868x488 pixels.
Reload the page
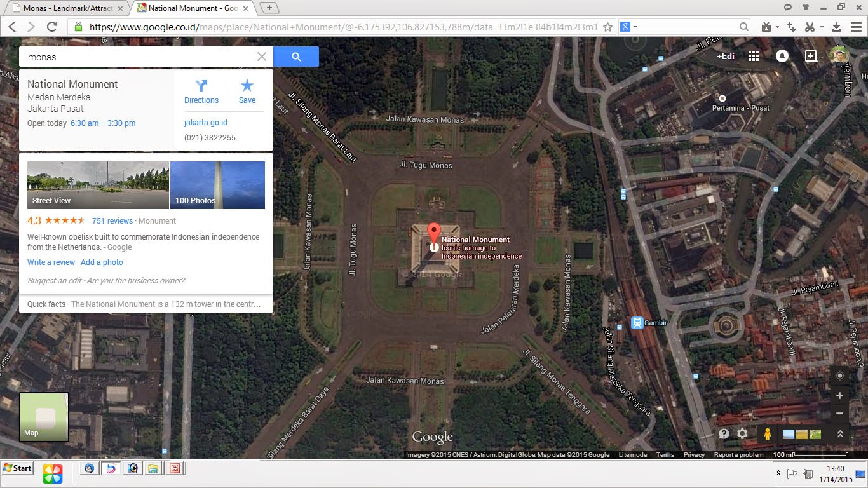(x=52, y=27)
